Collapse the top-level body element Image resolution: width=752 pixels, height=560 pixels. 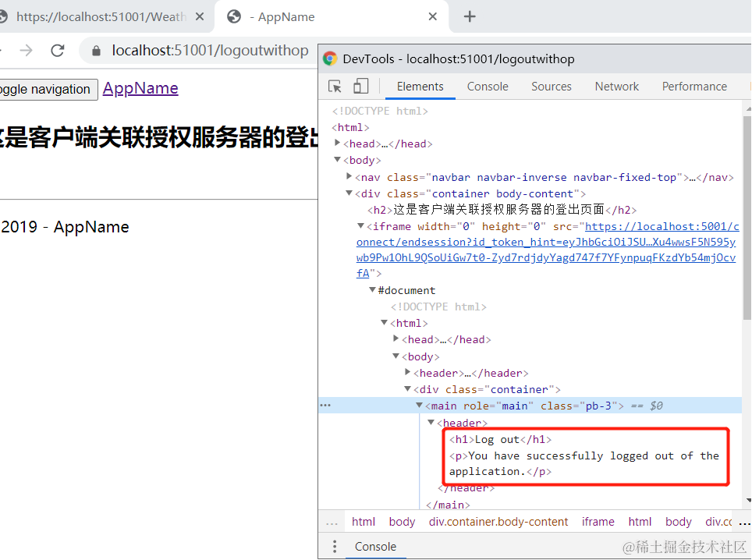(x=338, y=159)
